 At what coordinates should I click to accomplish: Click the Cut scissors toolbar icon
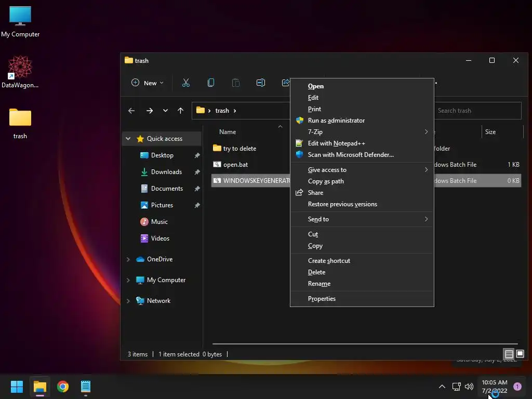[x=185, y=83]
